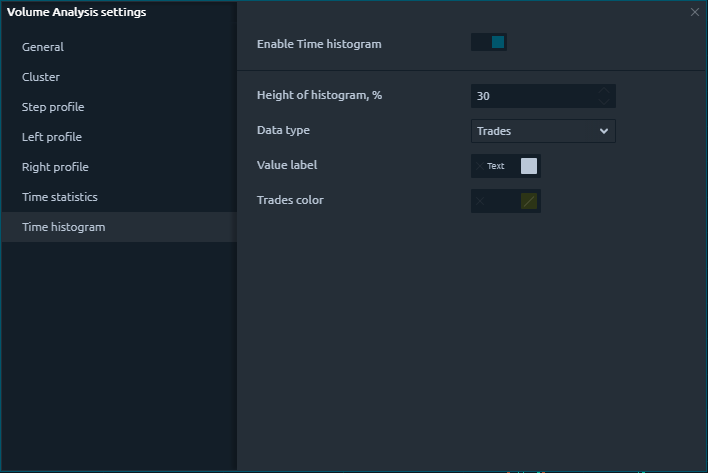Go to Left profile settings
708x473 pixels.
pos(52,137)
